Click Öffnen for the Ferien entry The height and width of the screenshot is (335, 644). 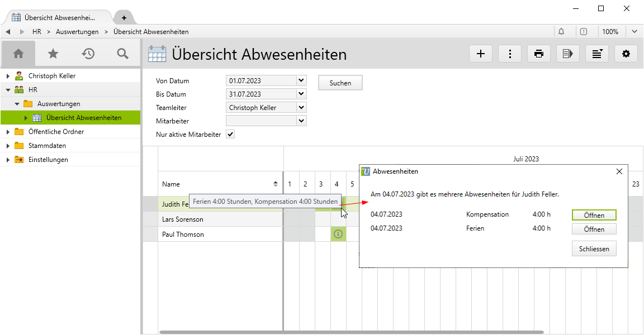(594, 229)
